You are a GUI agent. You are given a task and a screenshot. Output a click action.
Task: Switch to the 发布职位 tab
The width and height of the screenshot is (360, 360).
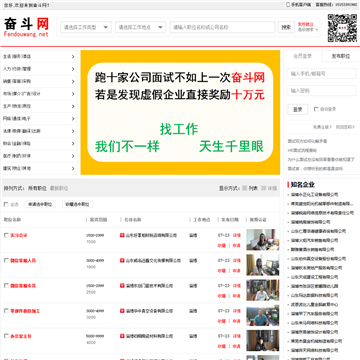[x=341, y=56]
